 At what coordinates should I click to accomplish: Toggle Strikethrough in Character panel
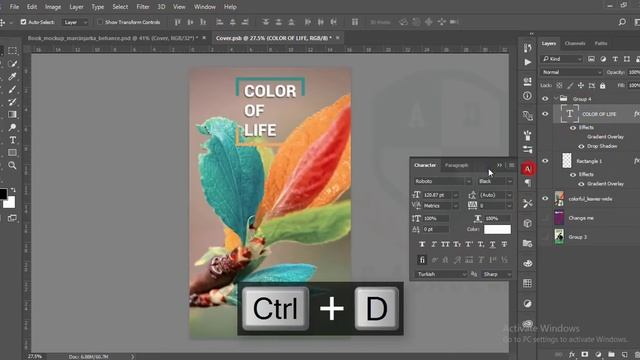coord(504,244)
